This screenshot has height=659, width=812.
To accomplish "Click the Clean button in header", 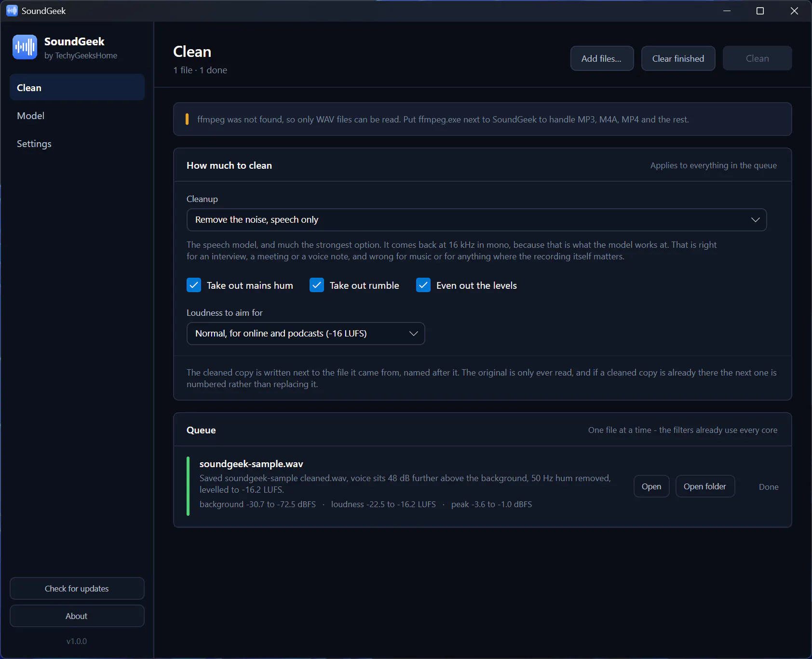I will [757, 58].
